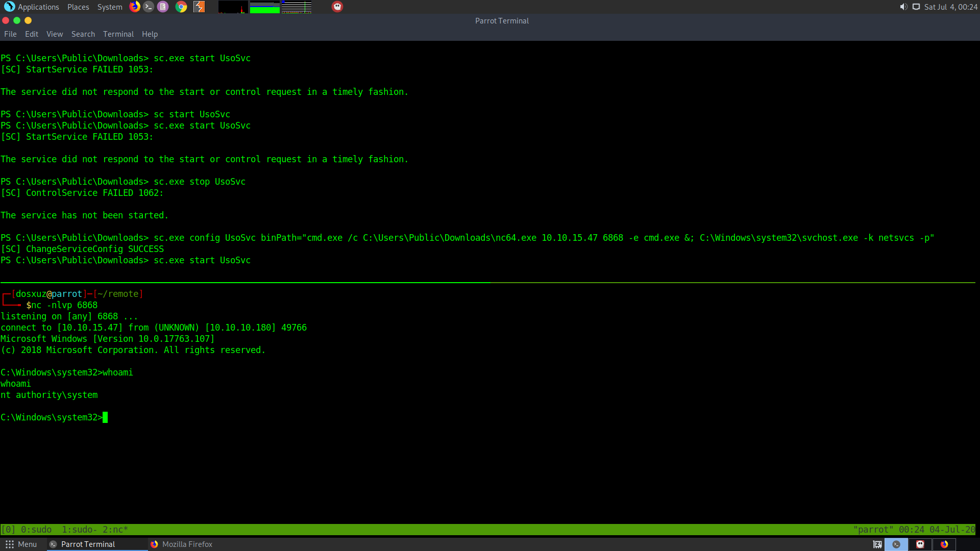Select the ghost workspace thumbnail in bottom panel
980x551 pixels.
click(920, 544)
